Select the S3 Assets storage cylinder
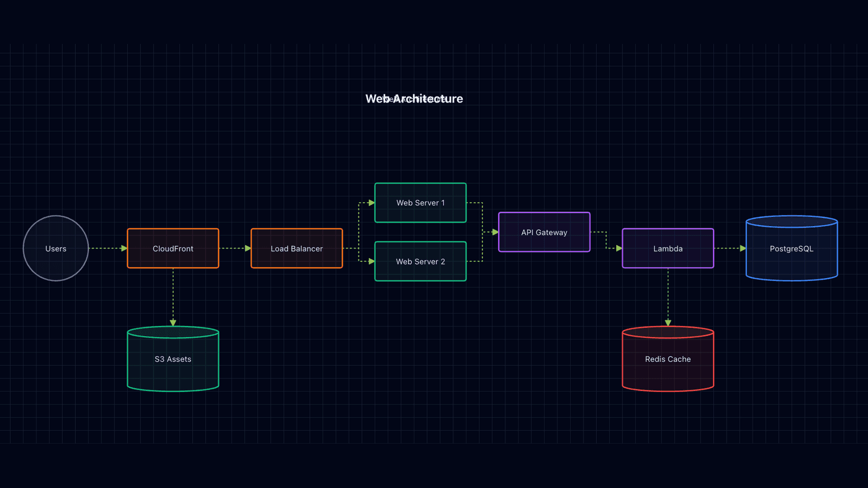The height and width of the screenshot is (488, 868). coord(173,359)
